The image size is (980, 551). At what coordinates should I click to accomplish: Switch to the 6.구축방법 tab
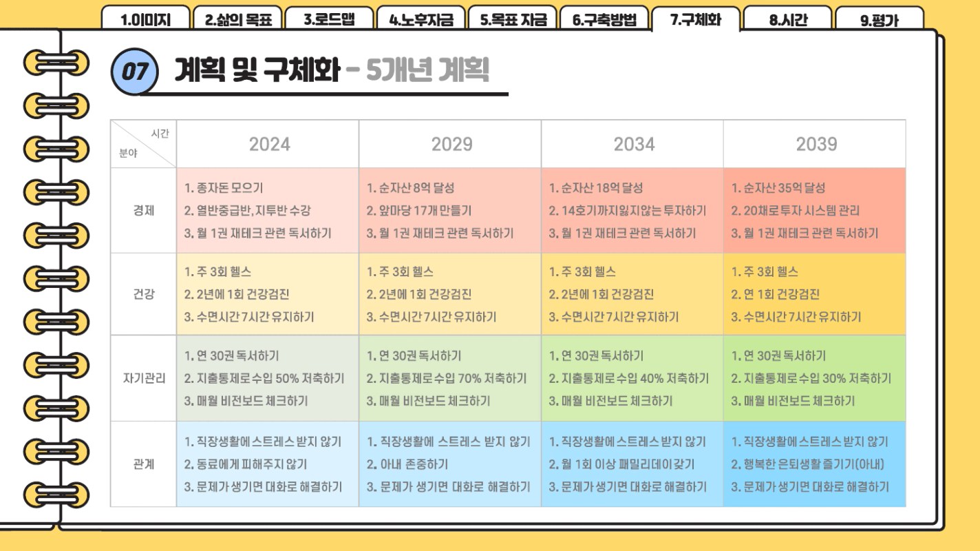click(604, 19)
